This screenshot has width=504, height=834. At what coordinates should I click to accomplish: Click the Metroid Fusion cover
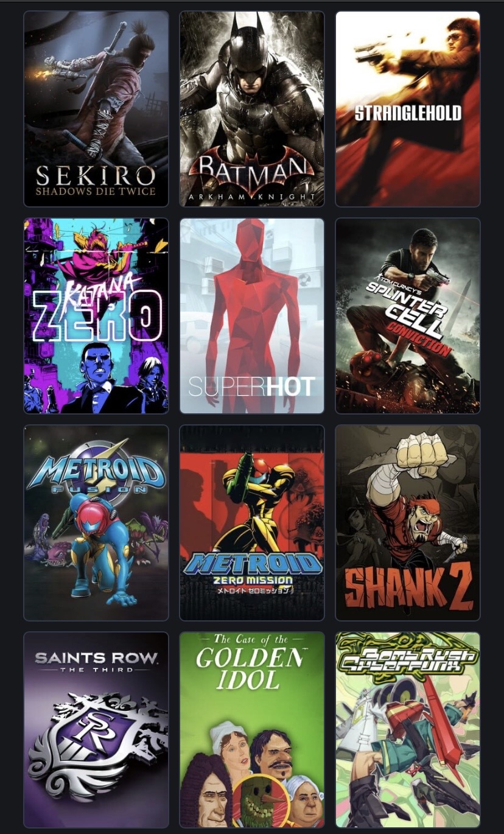pos(96,523)
